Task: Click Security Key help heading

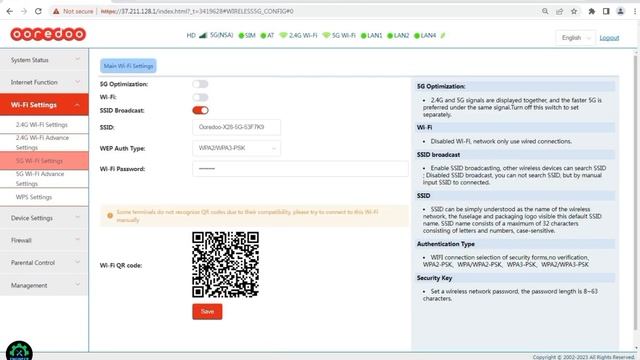Action: coord(434,278)
